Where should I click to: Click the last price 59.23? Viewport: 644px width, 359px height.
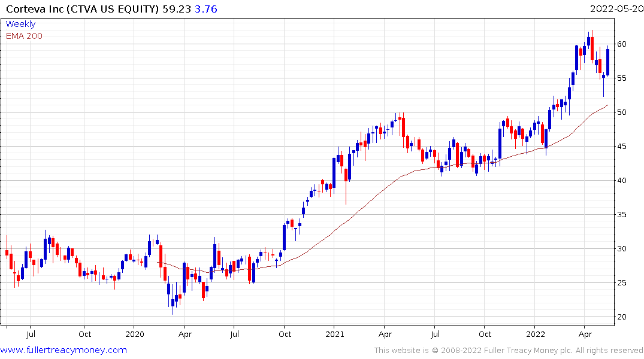coord(177,8)
